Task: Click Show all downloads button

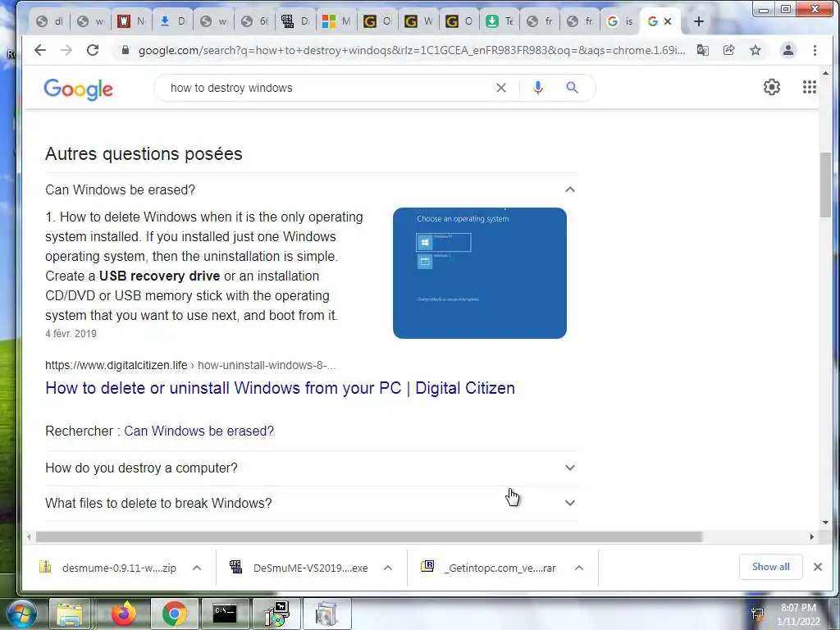Action: 770,567
